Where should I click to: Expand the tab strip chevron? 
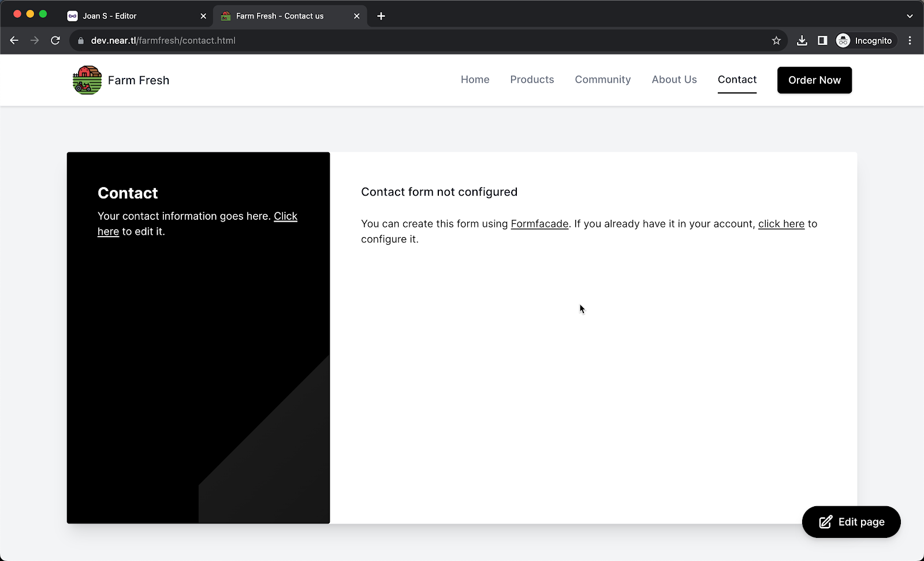pos(911,16)
